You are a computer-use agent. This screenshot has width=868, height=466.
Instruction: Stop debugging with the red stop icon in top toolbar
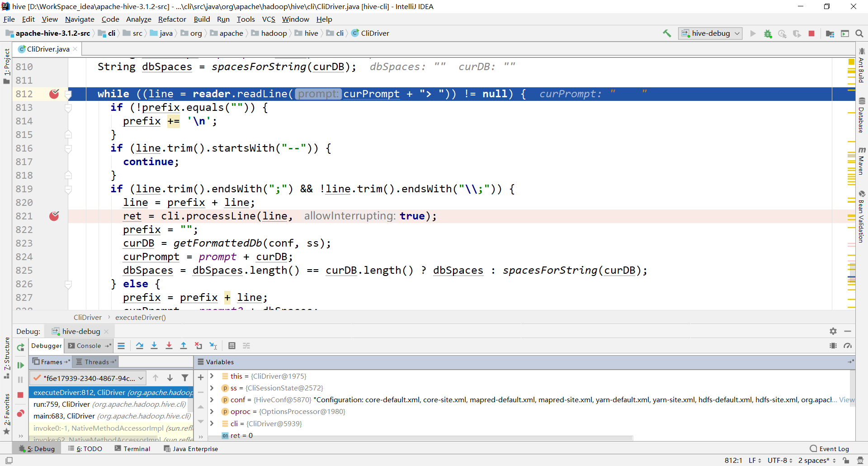pyautogui.click(x=811, y=33)
